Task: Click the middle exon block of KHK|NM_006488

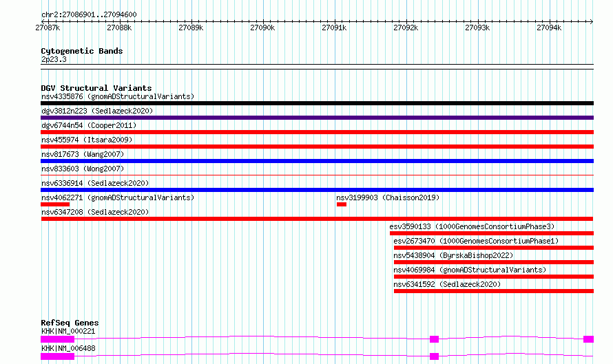Action: [434, 356]
